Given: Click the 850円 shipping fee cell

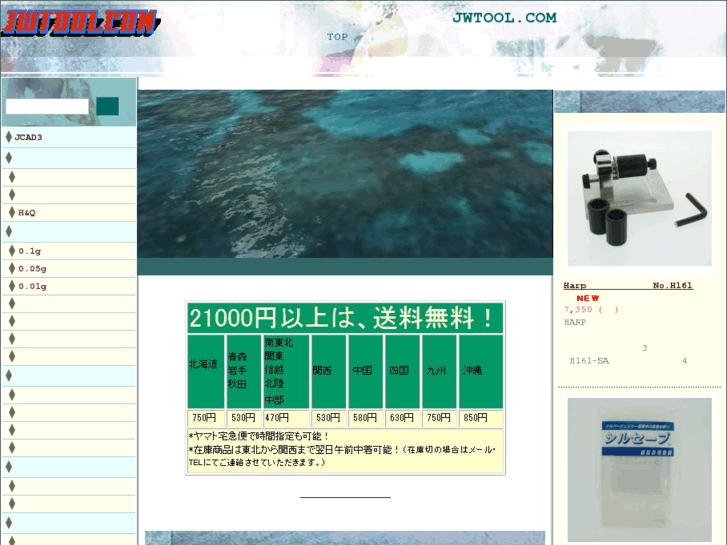Looking at the screenshot, I should [x=481, y=418].
